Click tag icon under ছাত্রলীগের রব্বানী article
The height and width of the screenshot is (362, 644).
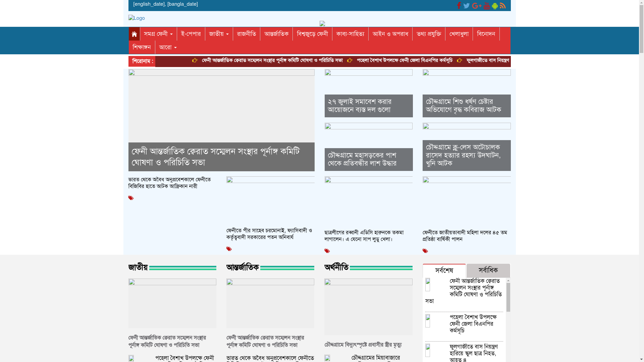(x=327, y=251)
